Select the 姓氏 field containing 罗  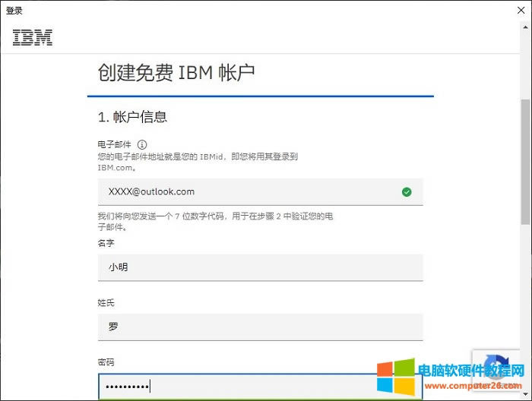[260, 327]
